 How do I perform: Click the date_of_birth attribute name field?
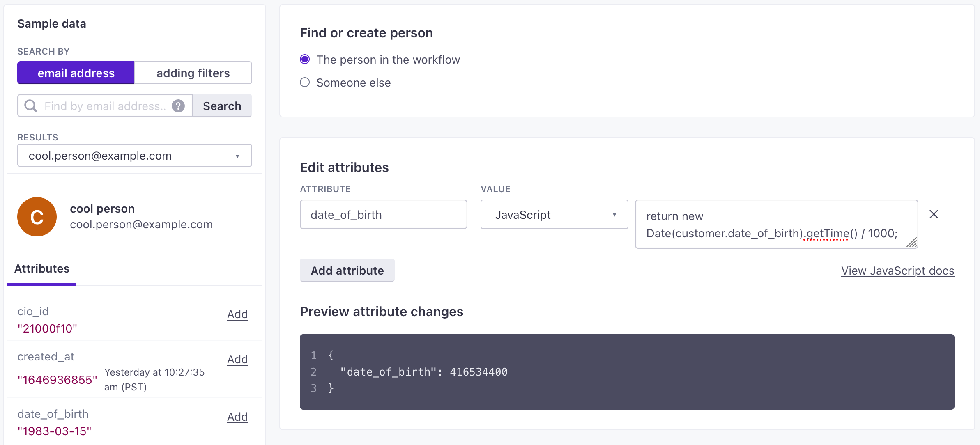click(384, 214)
